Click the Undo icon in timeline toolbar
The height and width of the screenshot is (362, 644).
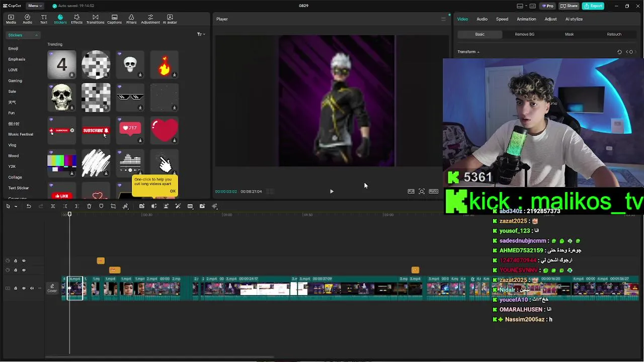tap(29, 206)
